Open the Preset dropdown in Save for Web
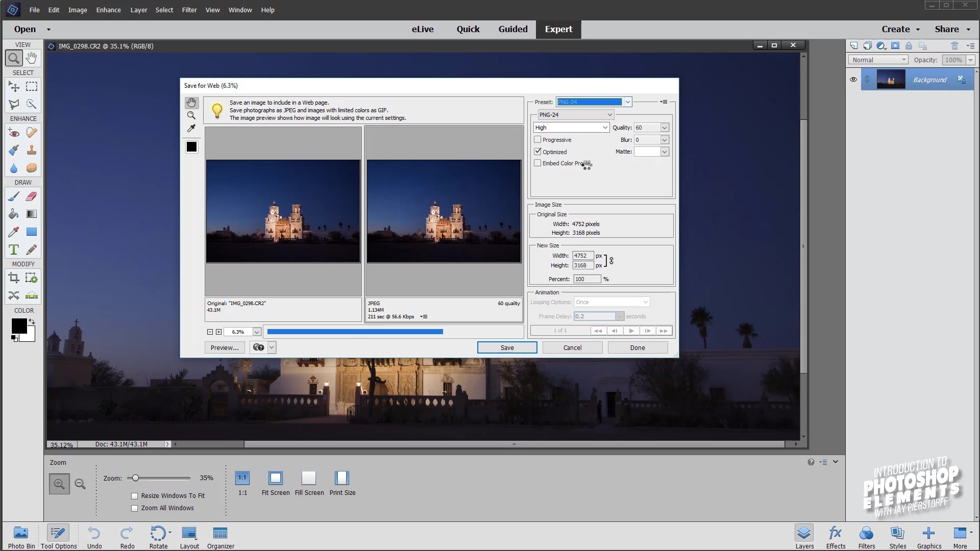Image resolution: width=980 pixels, height=551 pixels. 627,102
